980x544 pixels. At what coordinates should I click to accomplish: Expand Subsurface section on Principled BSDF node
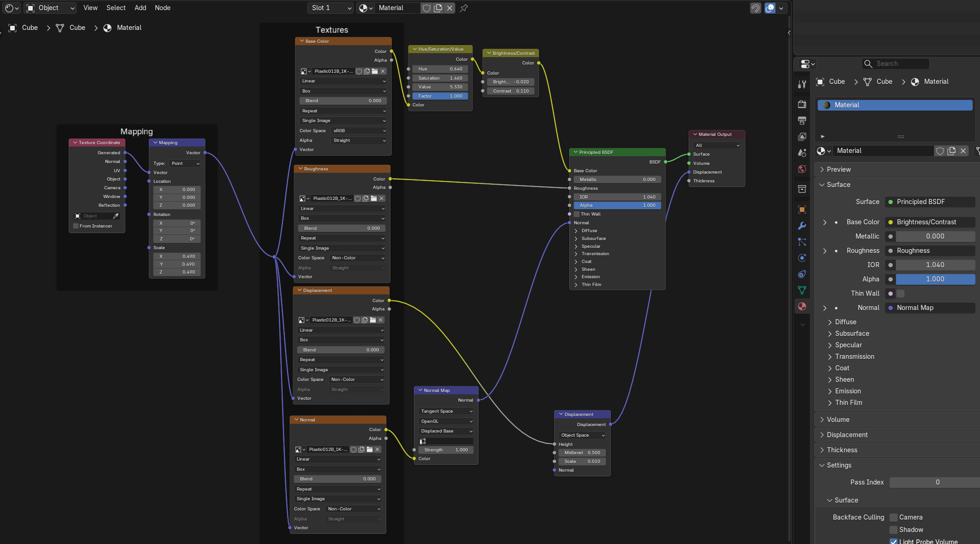pos(593,239)
